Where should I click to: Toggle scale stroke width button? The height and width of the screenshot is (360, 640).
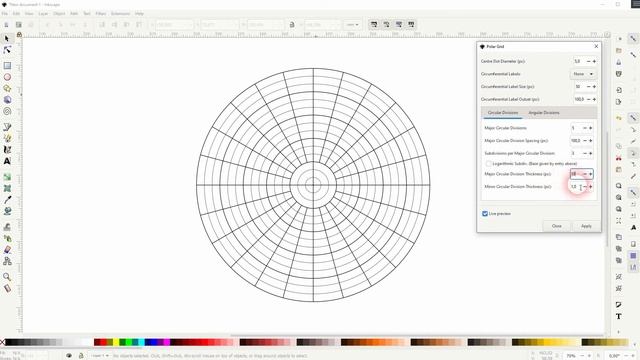374,24
